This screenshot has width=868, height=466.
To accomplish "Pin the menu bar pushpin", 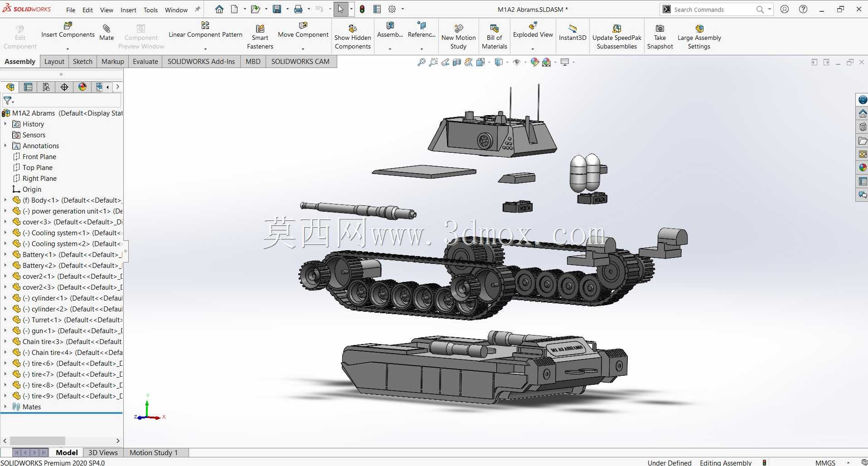I will pos(198,9).
